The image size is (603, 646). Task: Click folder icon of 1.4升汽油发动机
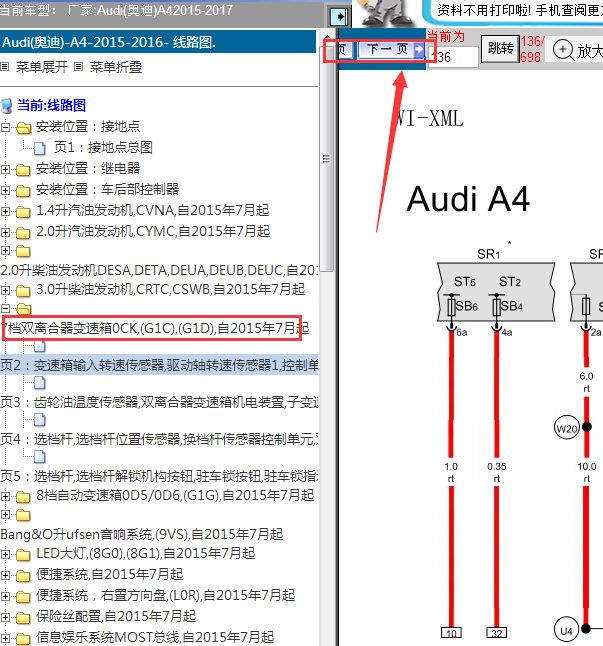[x=23, y=212]
